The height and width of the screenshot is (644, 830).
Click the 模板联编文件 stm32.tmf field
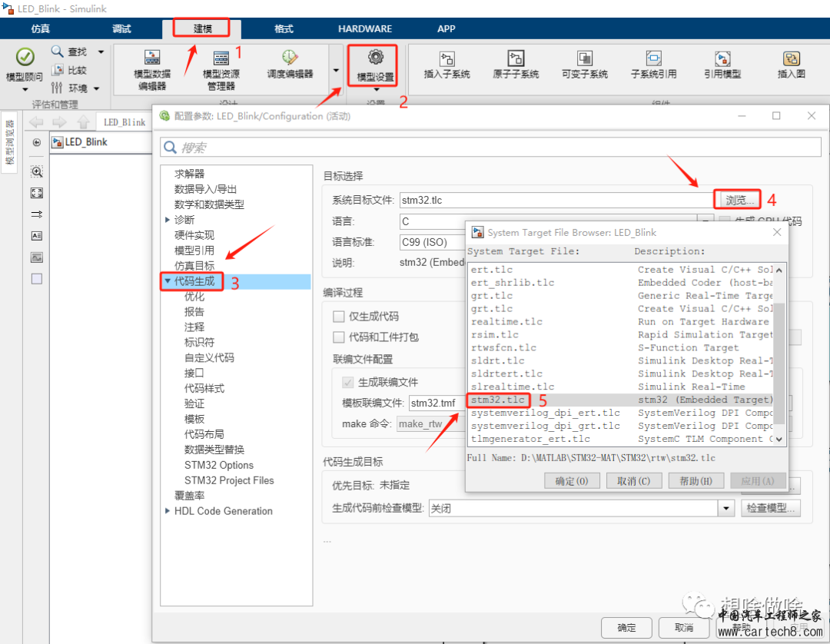click(x=437, y=403)
